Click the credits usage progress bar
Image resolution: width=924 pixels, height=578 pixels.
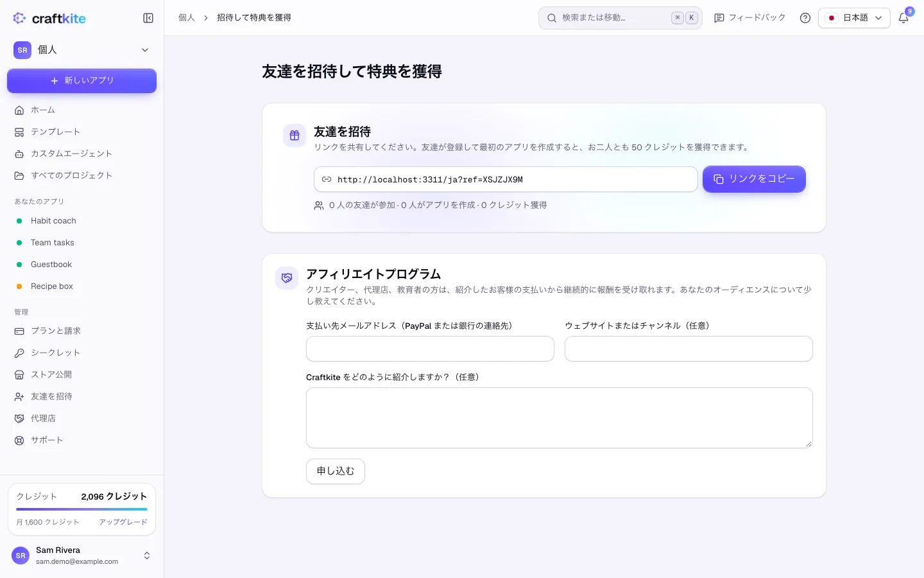(x=82, y=509)
